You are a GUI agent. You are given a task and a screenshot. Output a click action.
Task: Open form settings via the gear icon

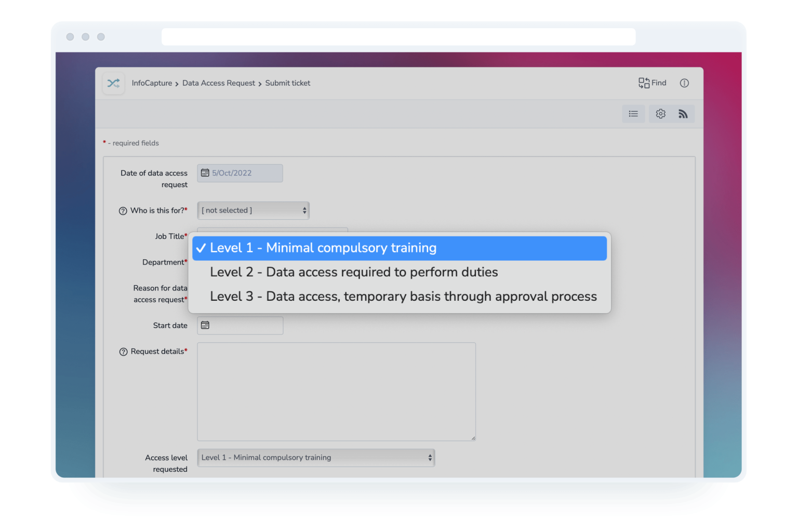tap(660, 114)
